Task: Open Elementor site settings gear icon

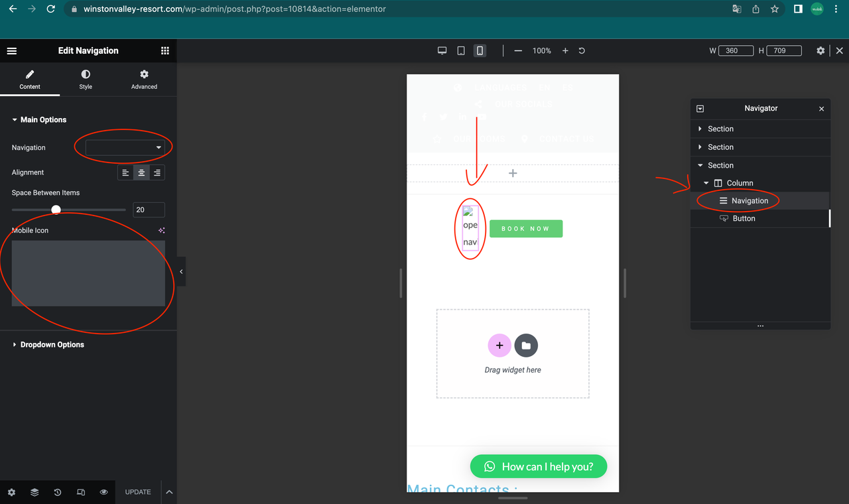Action: pos(11,492)
